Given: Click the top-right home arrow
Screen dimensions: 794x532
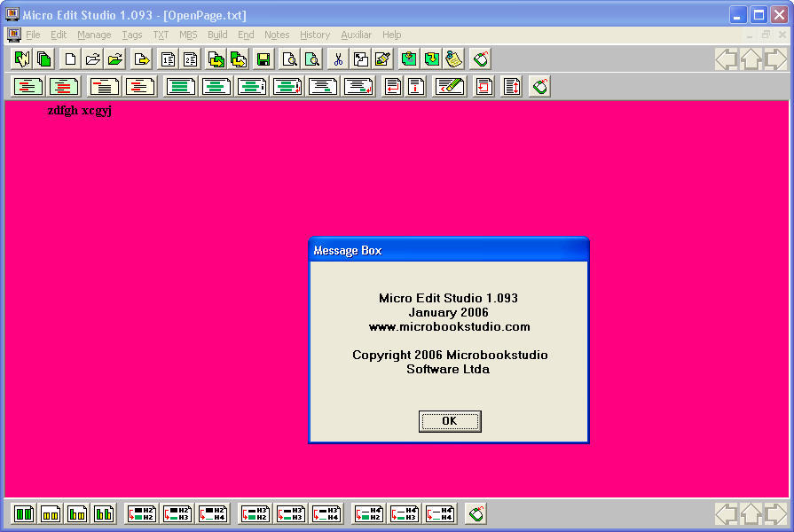Looking at the screenshot, I should (751, 59).
